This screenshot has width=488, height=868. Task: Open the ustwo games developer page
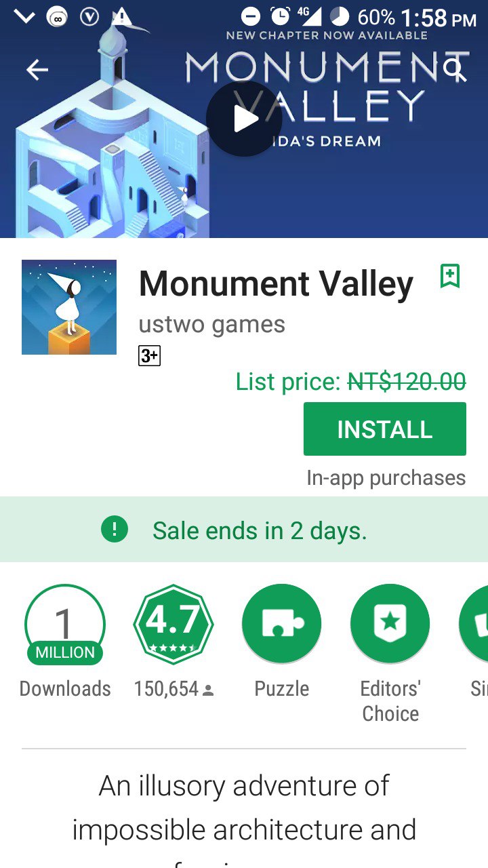click(211, 324)
